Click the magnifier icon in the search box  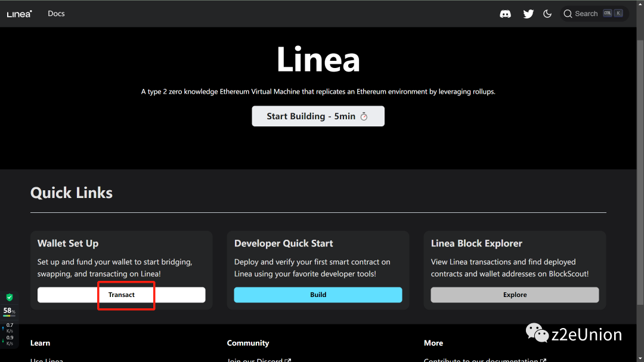tap(568, 14)
